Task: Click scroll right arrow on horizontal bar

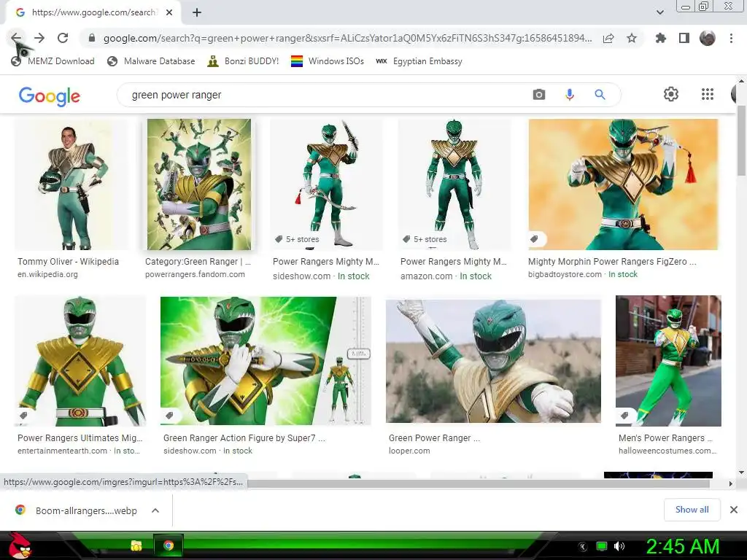Action: pyautogui.click(x=730, y=484)
